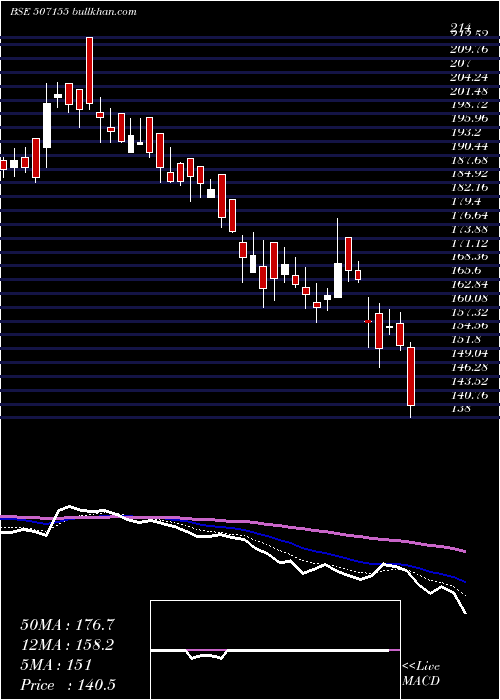
Task: Select the 143.52 price label
Action: (468, 381)
